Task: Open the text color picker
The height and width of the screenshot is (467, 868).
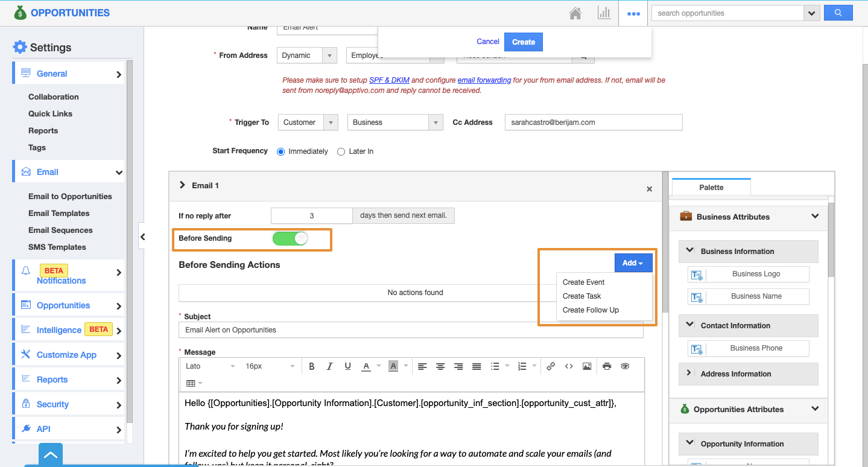Action: click(x=366, y=366)
